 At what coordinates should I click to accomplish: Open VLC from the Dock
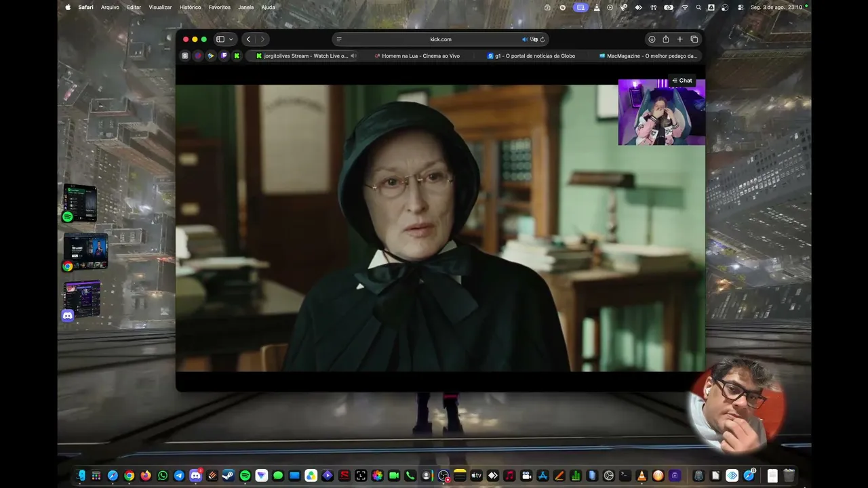pyautogui.click(x=642, y=476)
